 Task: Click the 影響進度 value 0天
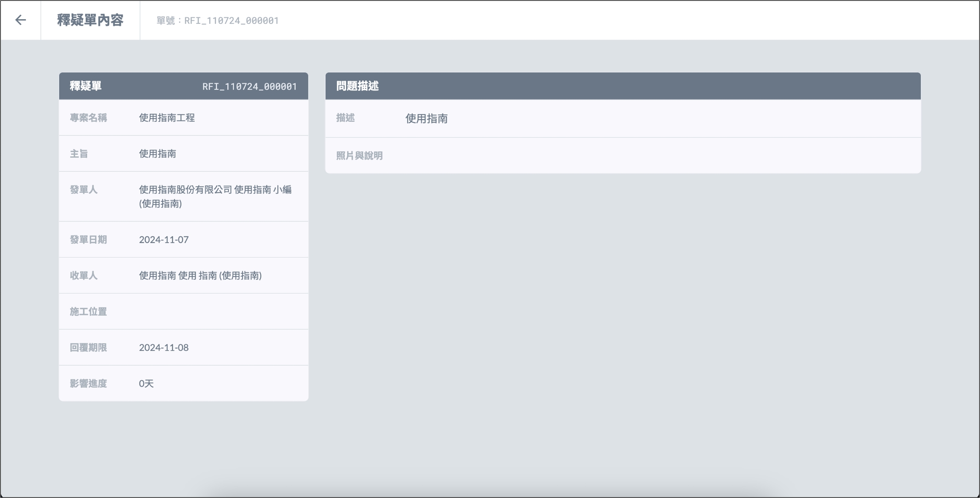click(x=146, y=384)
